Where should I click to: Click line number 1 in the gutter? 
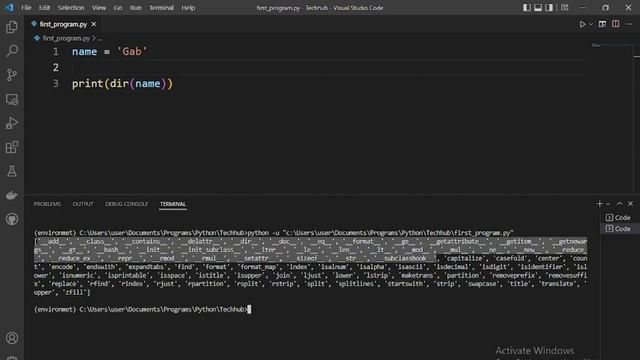(x=56, y=52)
